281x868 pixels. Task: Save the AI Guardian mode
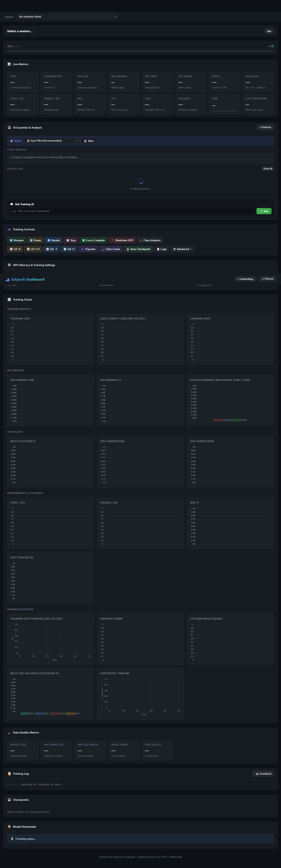coord(89,141)
